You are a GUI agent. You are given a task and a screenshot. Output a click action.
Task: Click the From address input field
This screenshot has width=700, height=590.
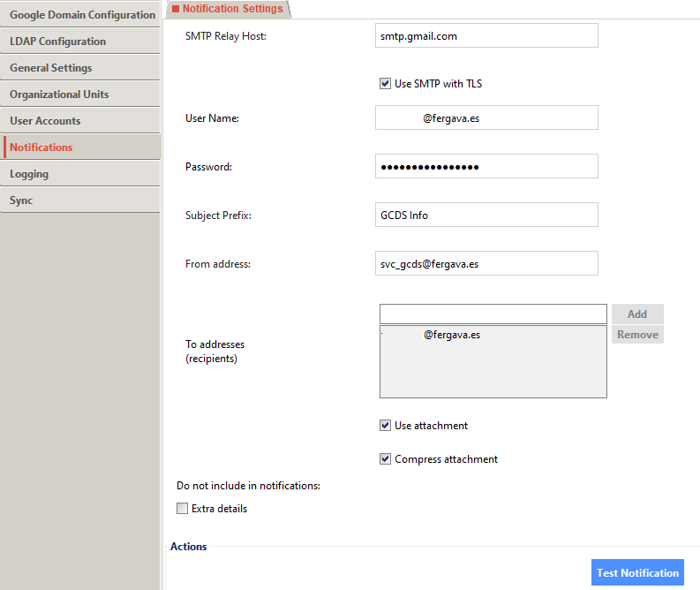coord(486,264)
